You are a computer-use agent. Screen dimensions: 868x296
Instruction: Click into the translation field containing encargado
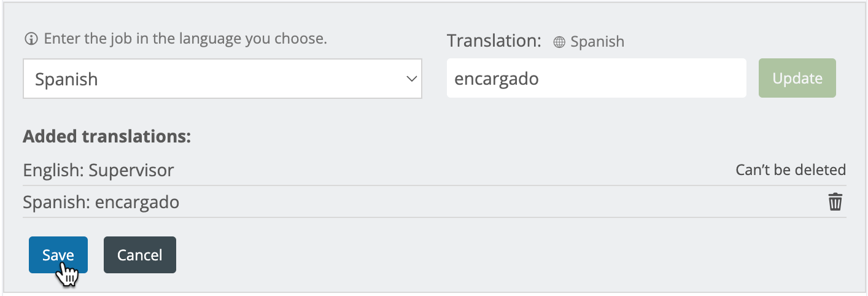point(596,78)
